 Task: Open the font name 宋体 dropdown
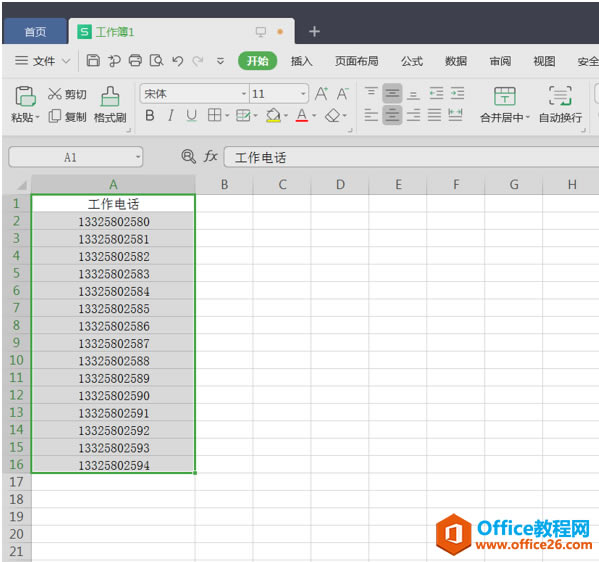[x=243, y=94]
